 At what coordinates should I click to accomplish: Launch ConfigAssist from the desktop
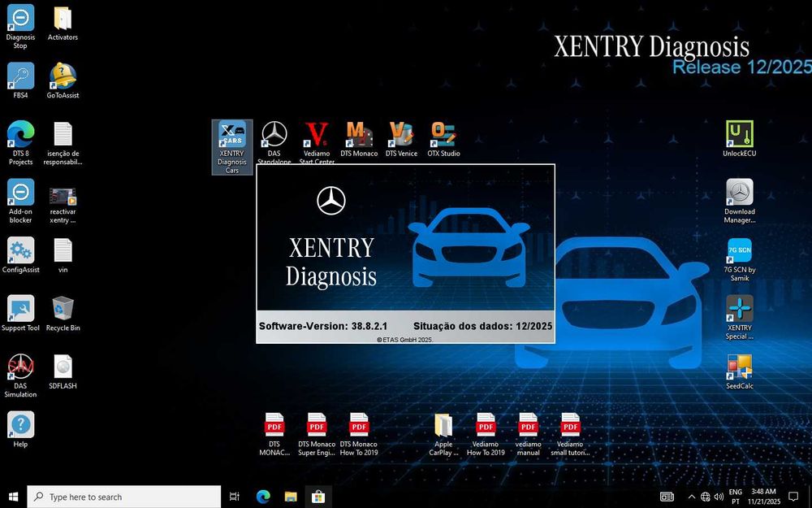coord(21,255)
